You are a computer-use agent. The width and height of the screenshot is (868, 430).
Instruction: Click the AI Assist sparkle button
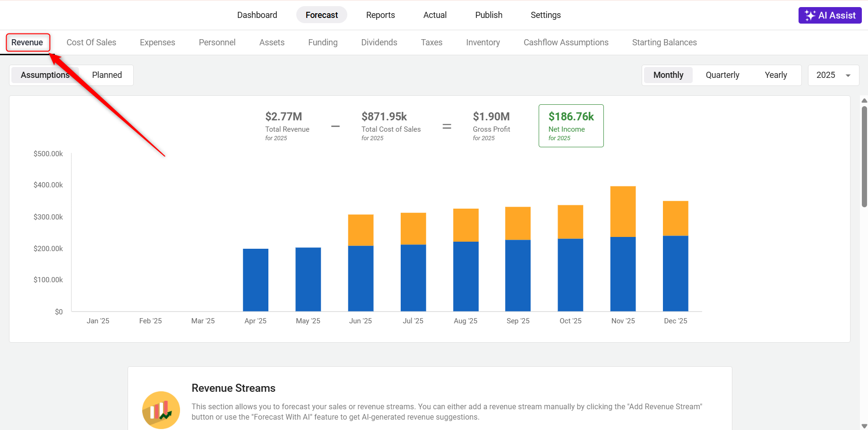click(830, 15)
